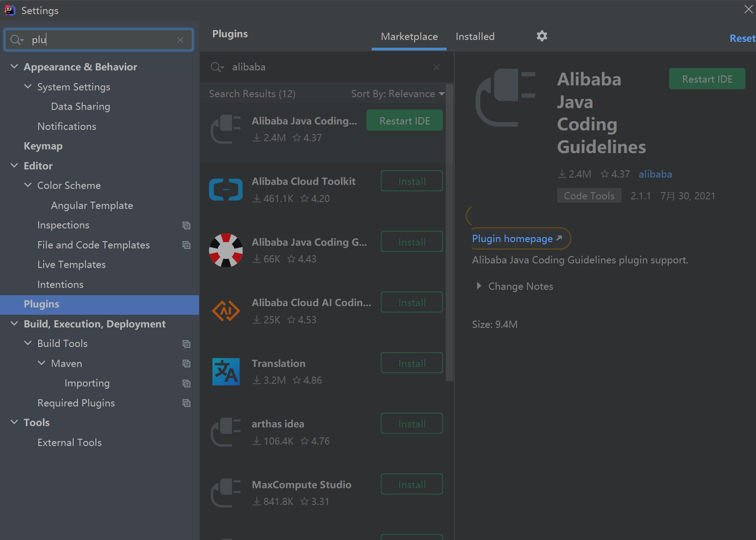This screenshot has height=540, width=756.
Task: Click Restart IDE in the details pane
Action: [x=707, y=79]
